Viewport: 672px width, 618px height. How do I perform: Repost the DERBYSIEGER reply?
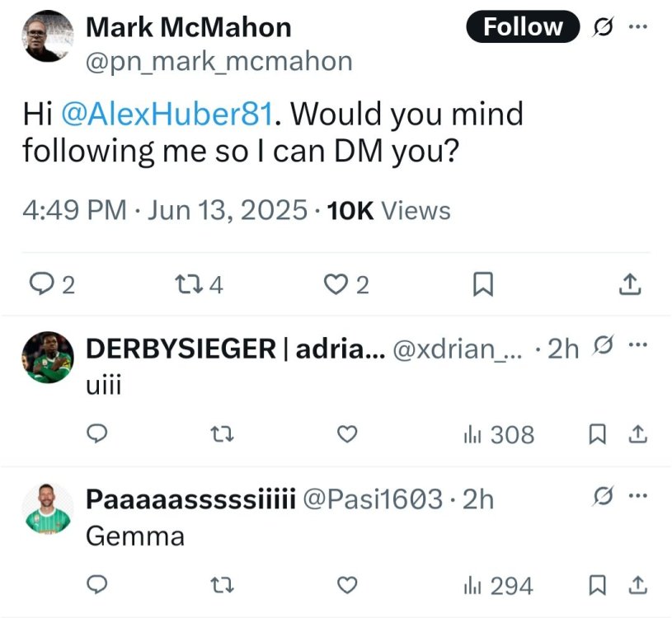tap(223, 434)
